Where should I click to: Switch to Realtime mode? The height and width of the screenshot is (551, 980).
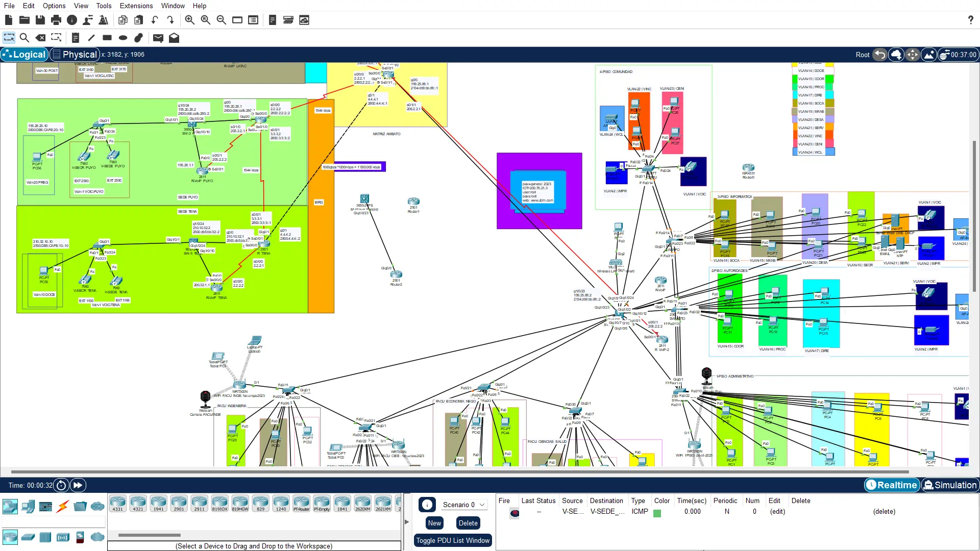click(x=892, y=485)
